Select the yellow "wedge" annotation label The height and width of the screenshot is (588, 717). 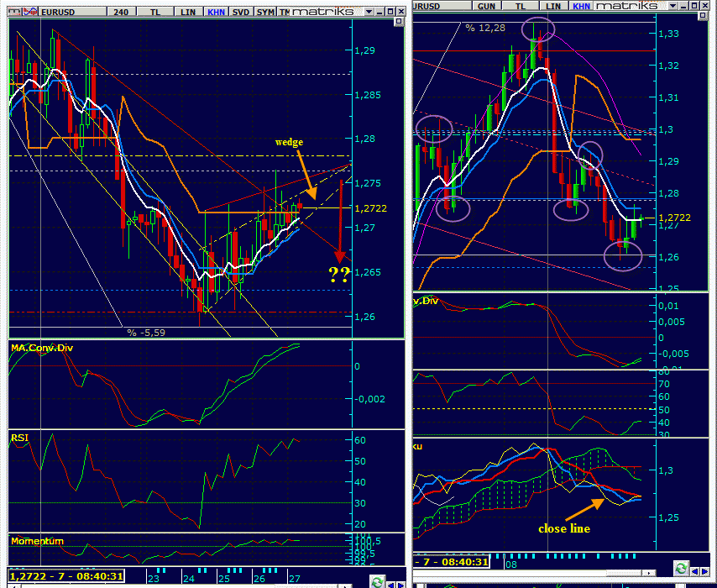[289, 142]
